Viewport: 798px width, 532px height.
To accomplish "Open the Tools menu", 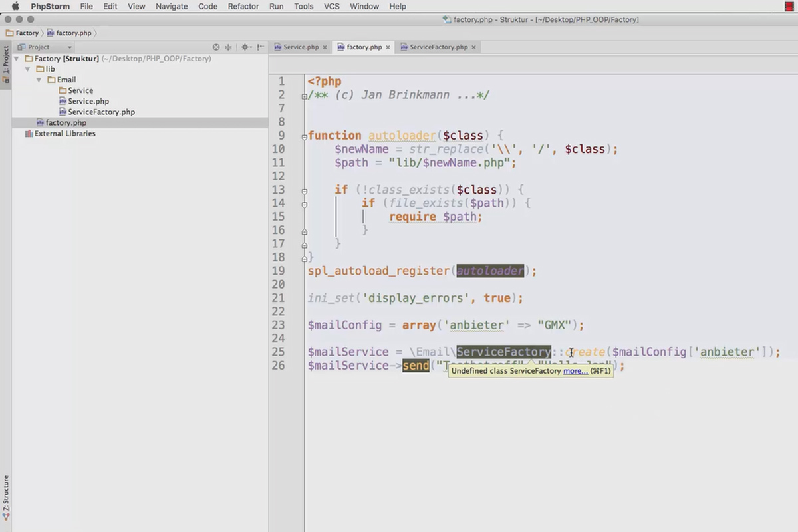I will pyautogui.click(x=304, y=6).
